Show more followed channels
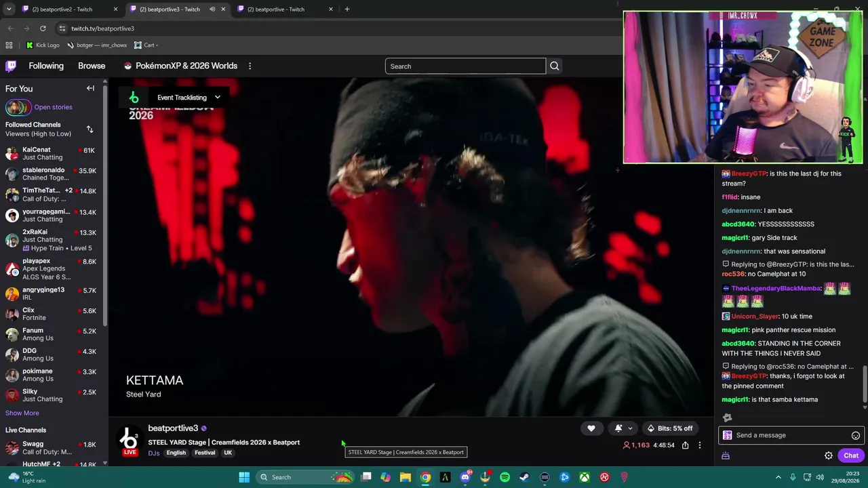This screenshot has height=488, width=868. (22, 413)
